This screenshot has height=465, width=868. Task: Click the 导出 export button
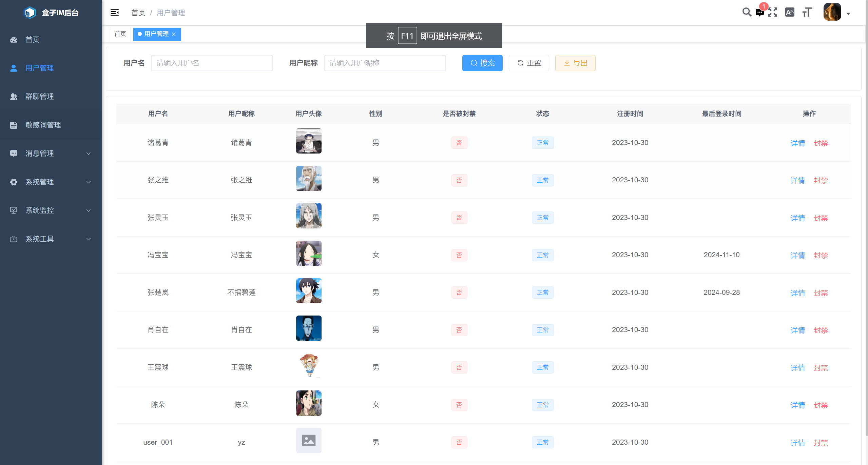(575, 63)
